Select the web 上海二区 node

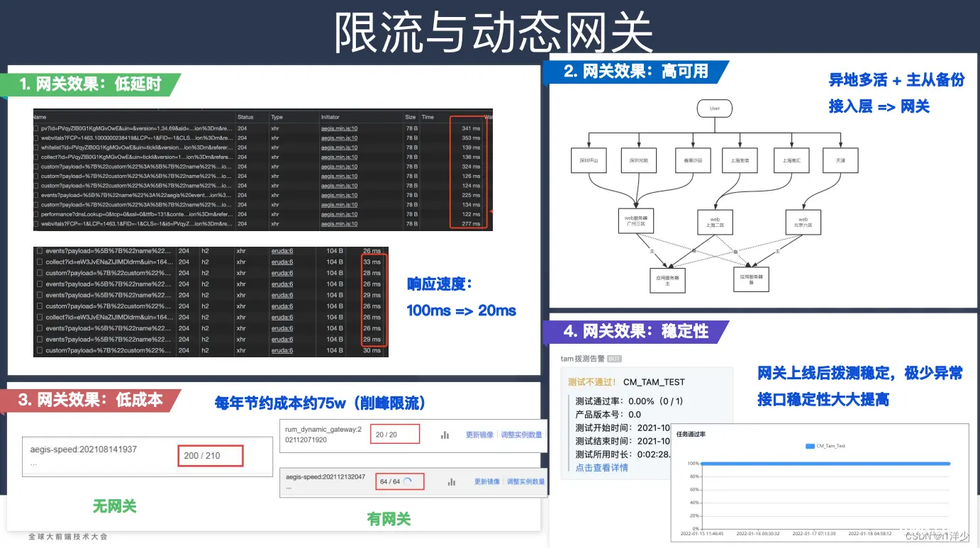715,220
